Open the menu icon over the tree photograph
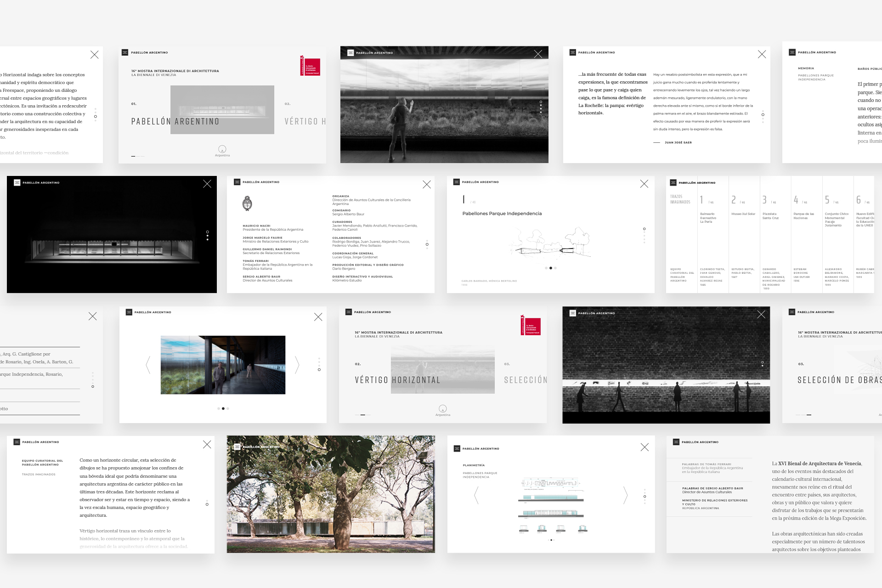The height and width of the screenshot is (588, 882). pyautogui.click(x=237, y=447)
